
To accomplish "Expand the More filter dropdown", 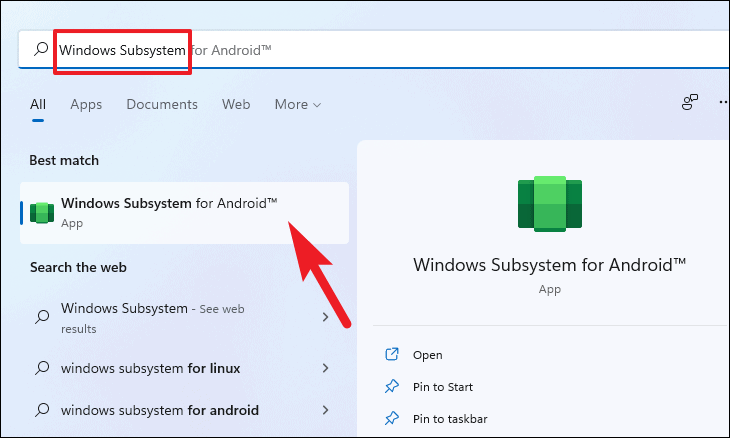I will click(x=297, y=105).
